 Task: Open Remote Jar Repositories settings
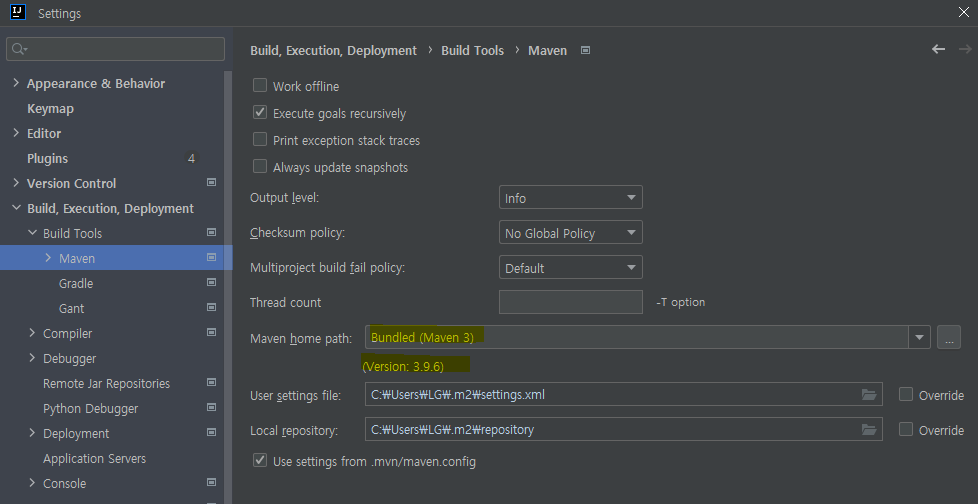coord(107,383)
